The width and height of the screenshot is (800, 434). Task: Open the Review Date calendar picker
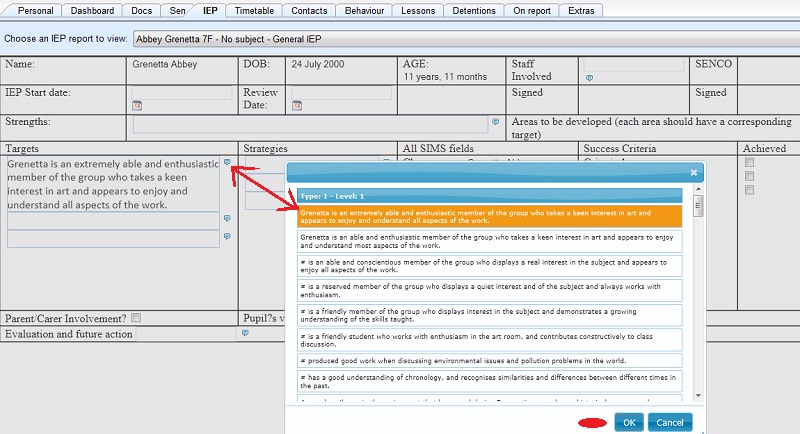(296, 104)
